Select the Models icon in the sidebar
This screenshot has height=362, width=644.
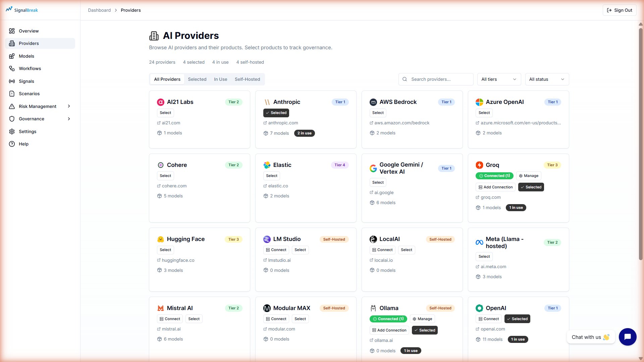[x=12, y=56]
